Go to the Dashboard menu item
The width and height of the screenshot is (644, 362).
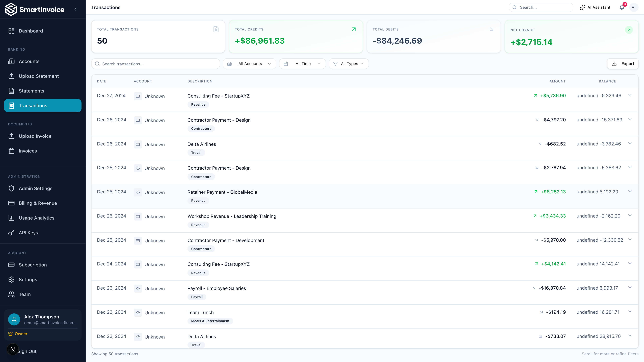click(x=31, y=31)
